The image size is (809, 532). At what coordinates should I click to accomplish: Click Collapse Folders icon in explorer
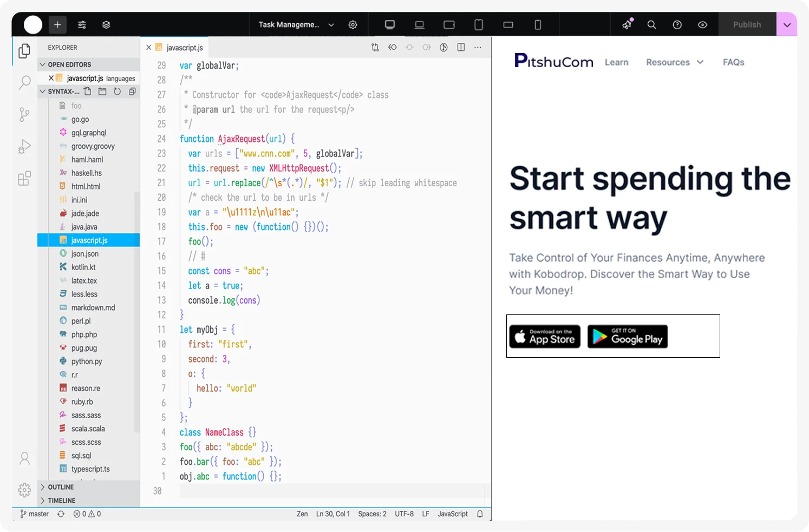pyautogui.click(x=132, y=91)
